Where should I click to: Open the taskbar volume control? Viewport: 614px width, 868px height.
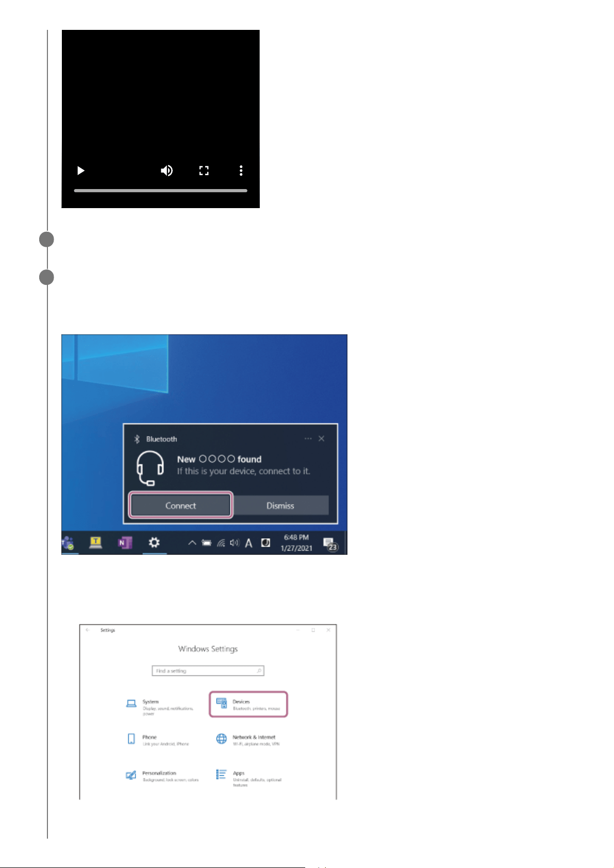[x=235, y=542]
